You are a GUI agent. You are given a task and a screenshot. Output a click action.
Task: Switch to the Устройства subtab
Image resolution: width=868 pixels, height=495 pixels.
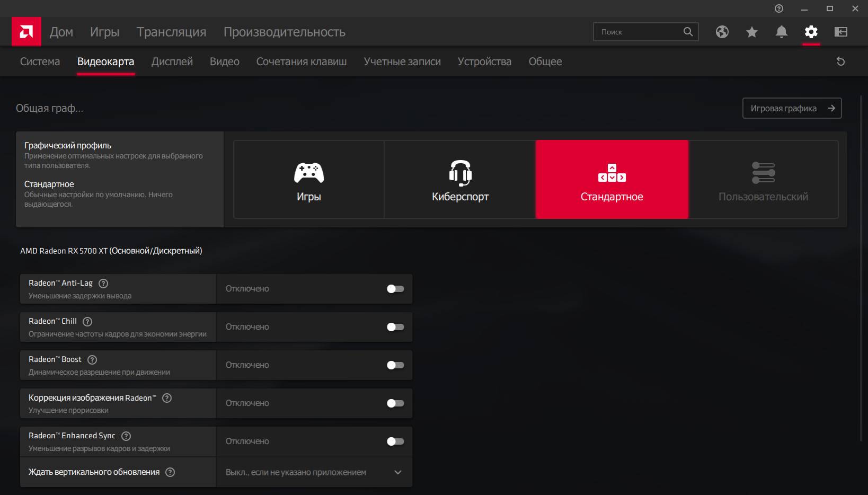(484, 61)
